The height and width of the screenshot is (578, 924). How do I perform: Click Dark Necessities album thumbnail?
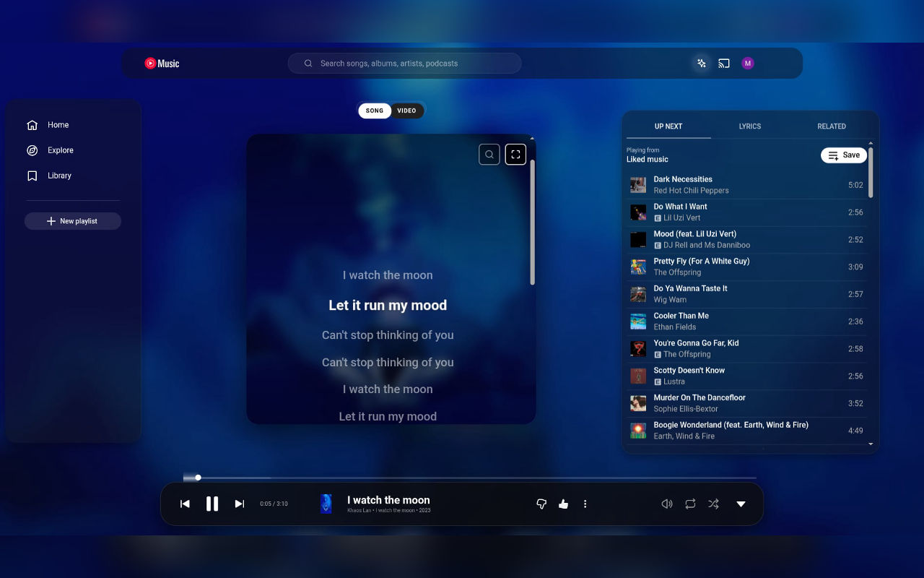pos(638,185)
